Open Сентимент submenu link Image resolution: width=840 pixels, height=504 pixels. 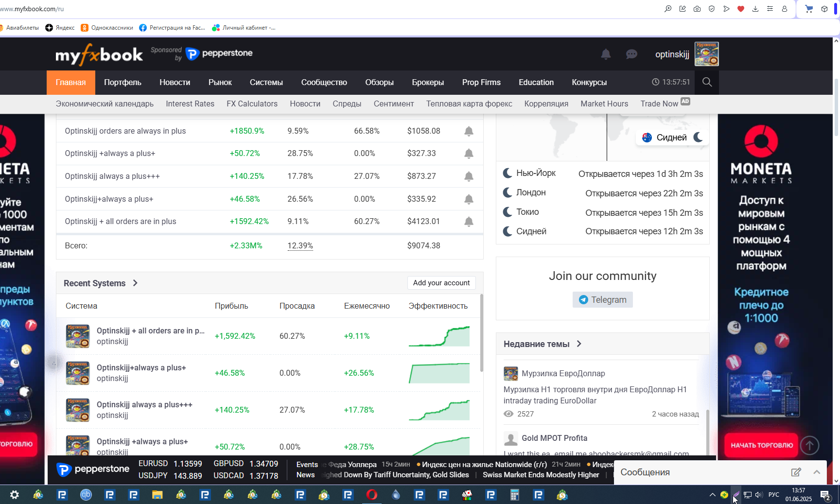(x=394, y=104)
